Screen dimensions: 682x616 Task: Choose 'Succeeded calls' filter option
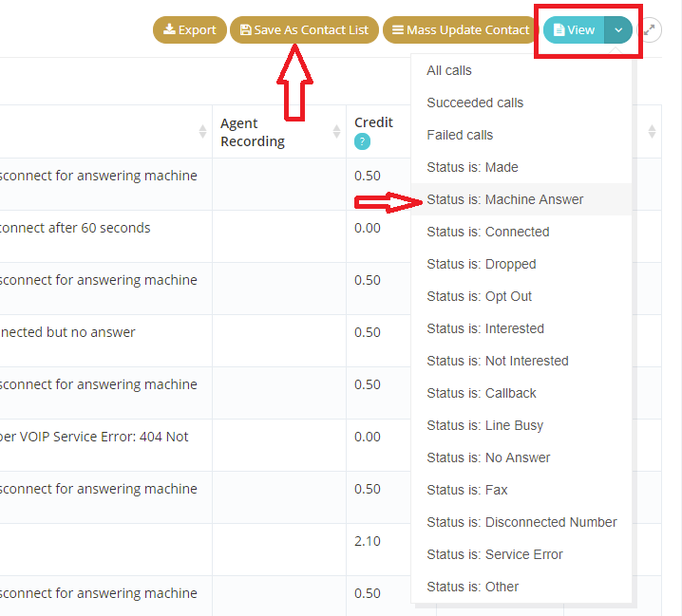pyautogui.click(x=475, y=103)
